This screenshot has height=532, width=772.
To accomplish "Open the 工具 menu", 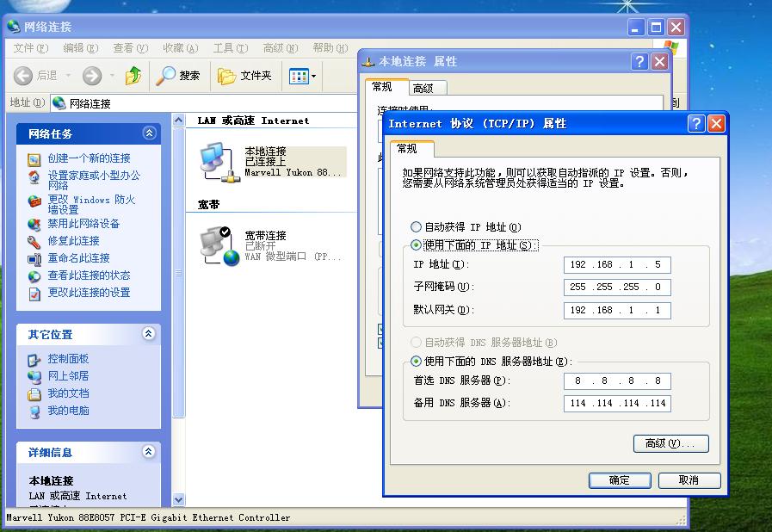I will (230, 48).
